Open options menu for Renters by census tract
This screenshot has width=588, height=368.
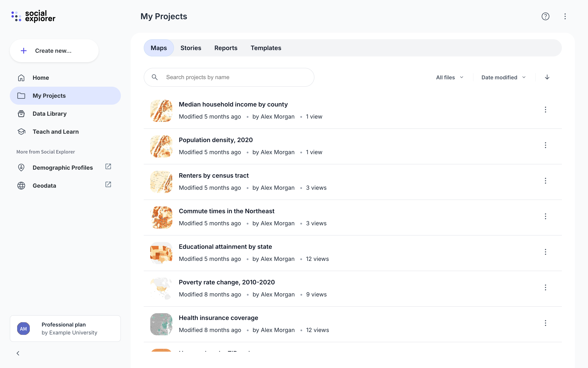point(546,181)
